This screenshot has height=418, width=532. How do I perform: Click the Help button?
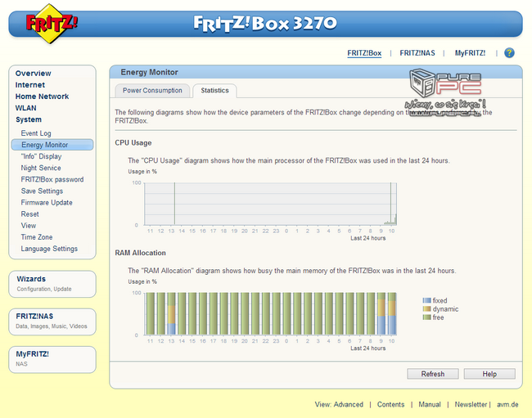pos(489,374)
